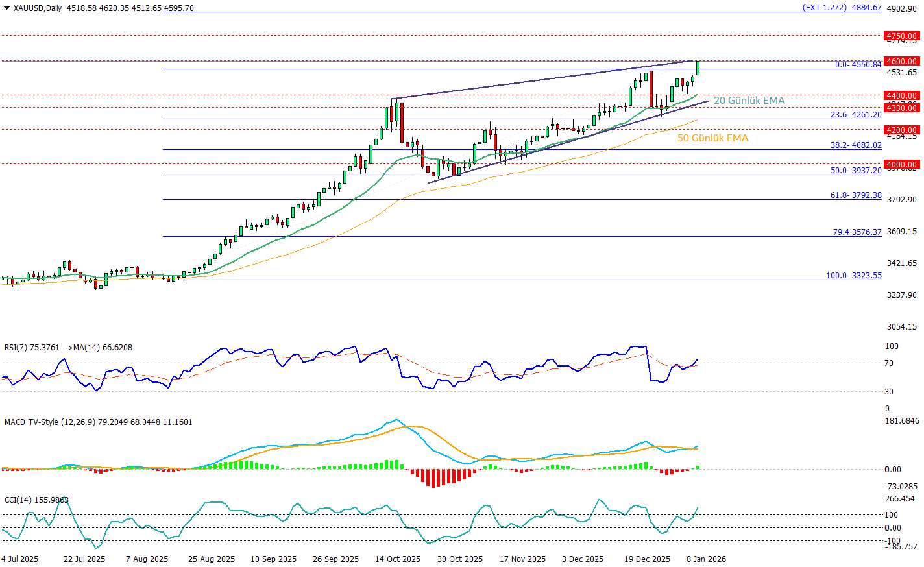Select the red 4750.00 price level tag
924x567 pixels.
click(902, 36)
